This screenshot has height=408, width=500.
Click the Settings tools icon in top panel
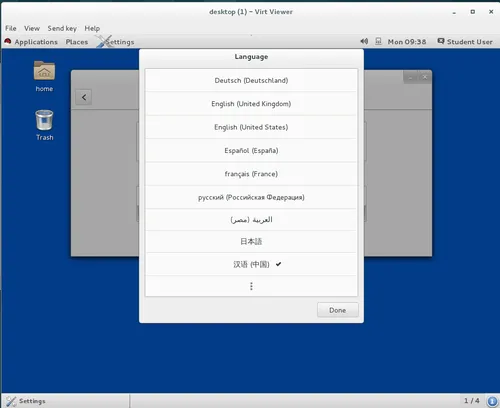tap(104, 41)
